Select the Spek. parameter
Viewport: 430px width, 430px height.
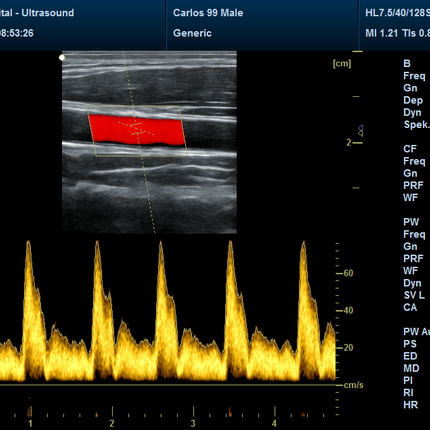point(416,125)
